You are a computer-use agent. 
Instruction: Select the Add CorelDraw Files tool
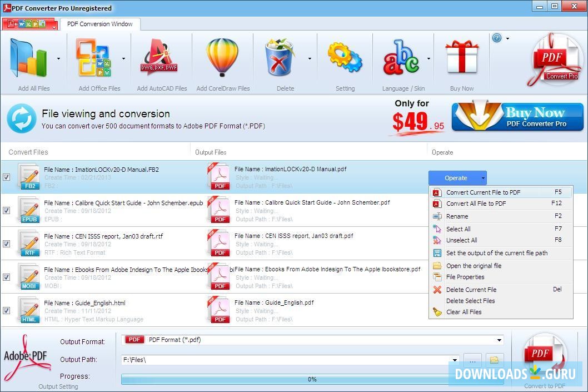click(222, 58)
